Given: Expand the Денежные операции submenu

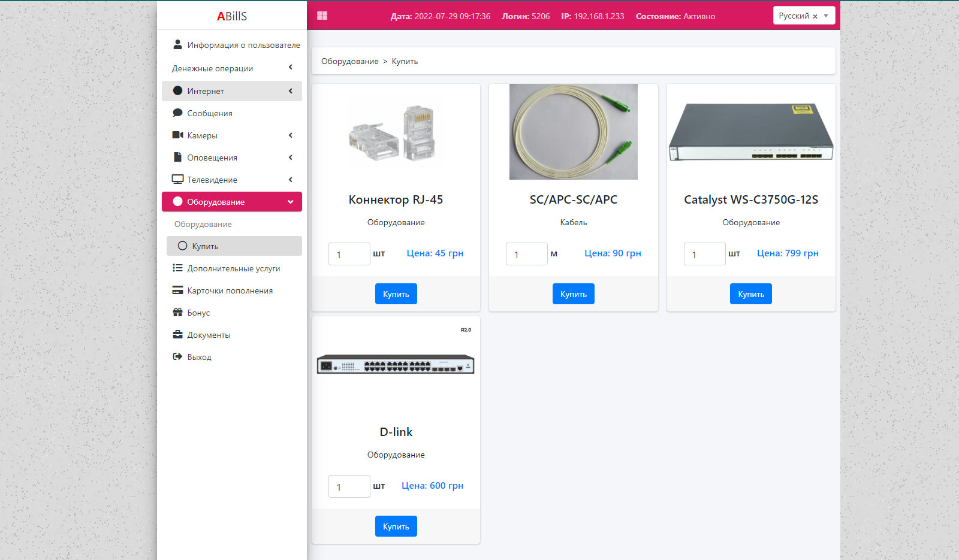Looking at the screenshot, I should coord(231,68).
